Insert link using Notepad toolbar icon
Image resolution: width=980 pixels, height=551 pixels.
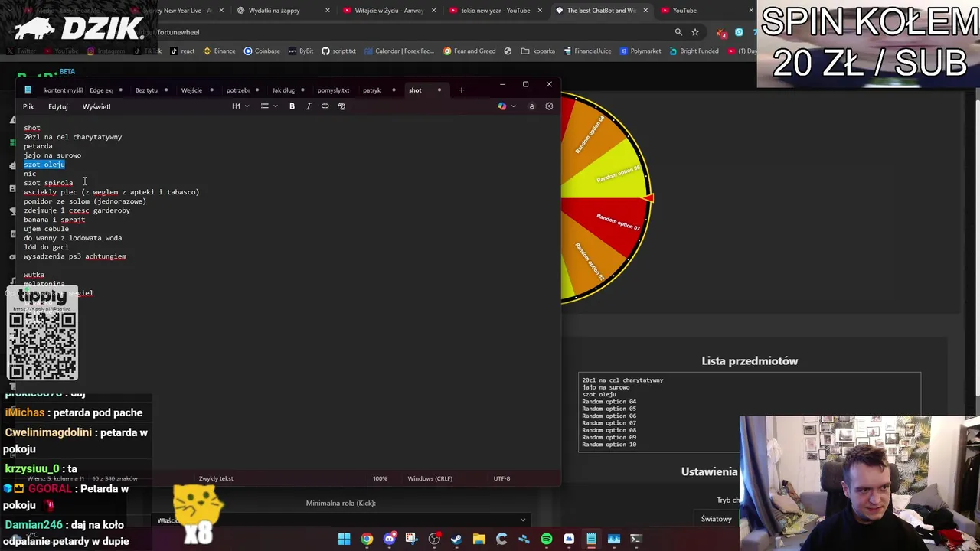(x=325, y=106)
